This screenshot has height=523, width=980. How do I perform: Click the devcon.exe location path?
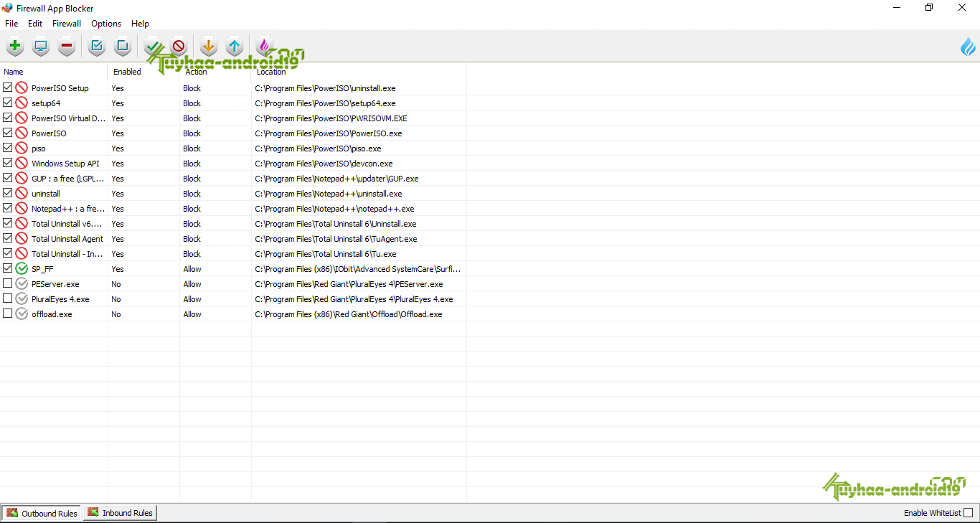coord(324,164)
